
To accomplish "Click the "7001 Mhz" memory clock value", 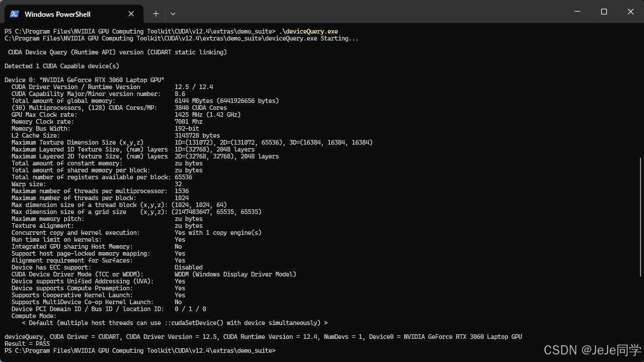I will tap(189, 122).
